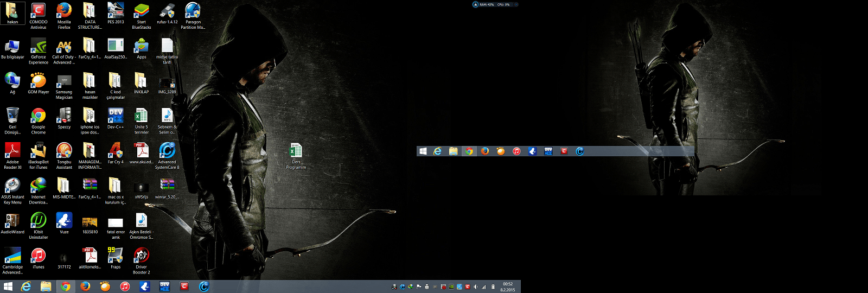Viewport: 868px width, 293px height.
Task: Select the hakan user folder icon
Action: point(12,13)
